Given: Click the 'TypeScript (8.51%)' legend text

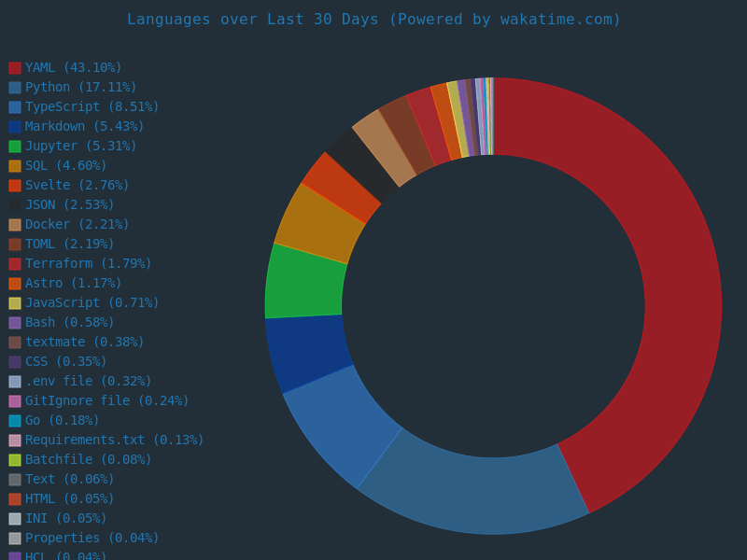Looking at the screenshot, I should (x=92, y=106).
